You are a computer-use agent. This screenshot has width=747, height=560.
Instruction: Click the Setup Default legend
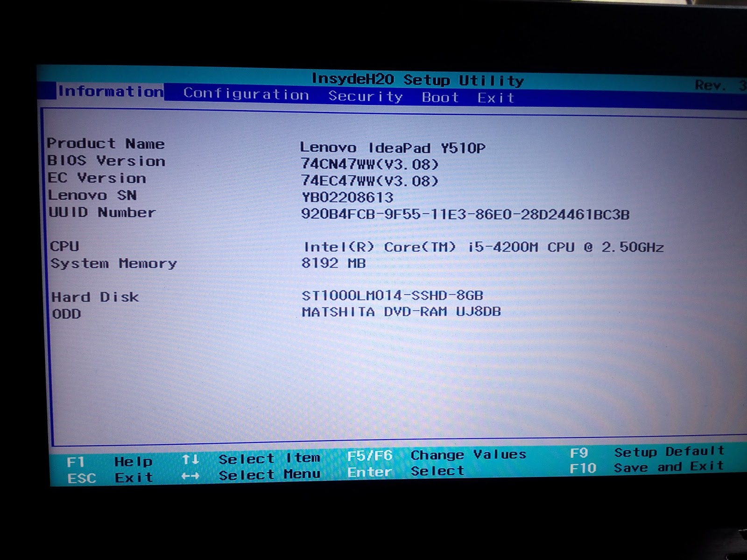click(x=669, y=452)
